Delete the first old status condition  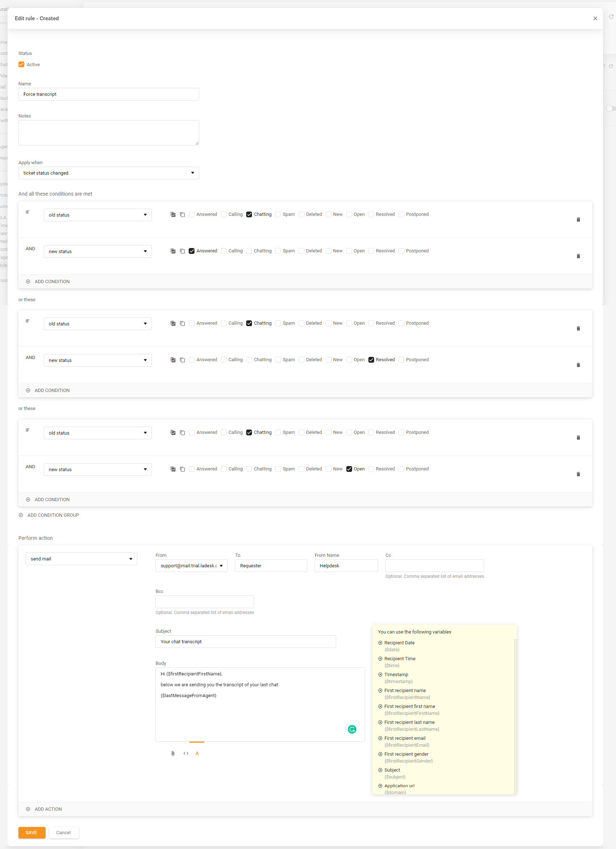tap(578, 220)
